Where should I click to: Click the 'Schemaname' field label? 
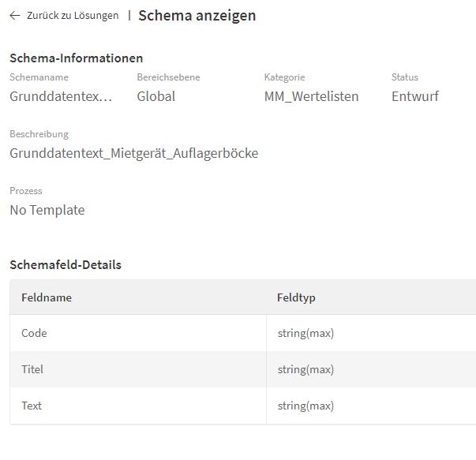(x=39, y=77)
